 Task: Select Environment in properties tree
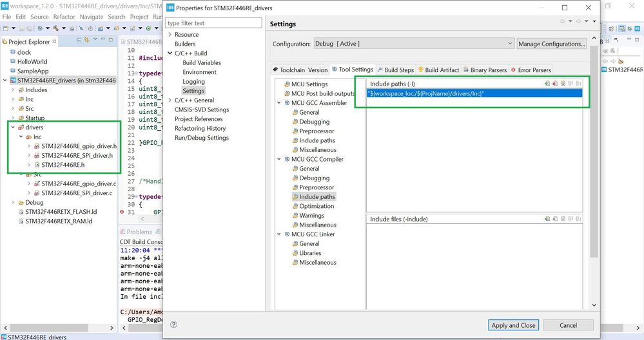(199, 72)
